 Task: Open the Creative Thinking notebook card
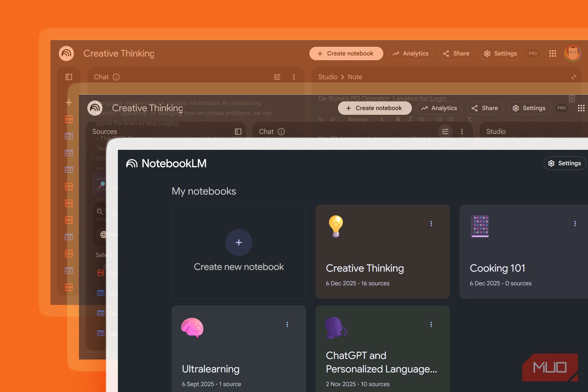pyautogui.click(x=365, y=268)
